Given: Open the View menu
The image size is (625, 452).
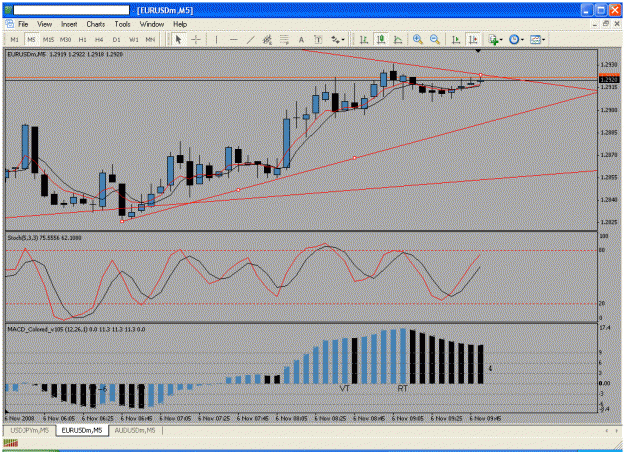Looking at the screenshot, I should 45,24.
